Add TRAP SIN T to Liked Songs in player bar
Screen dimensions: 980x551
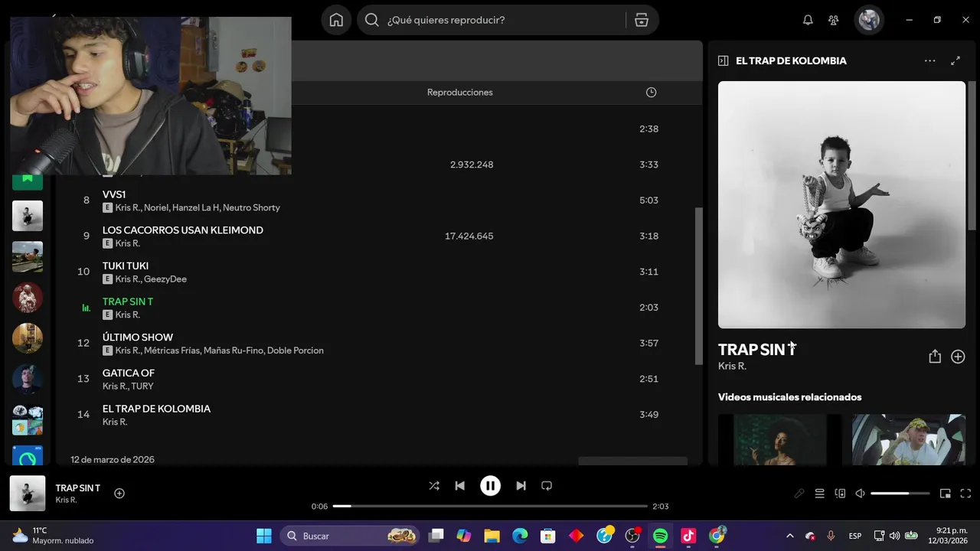tap(119, 494)
